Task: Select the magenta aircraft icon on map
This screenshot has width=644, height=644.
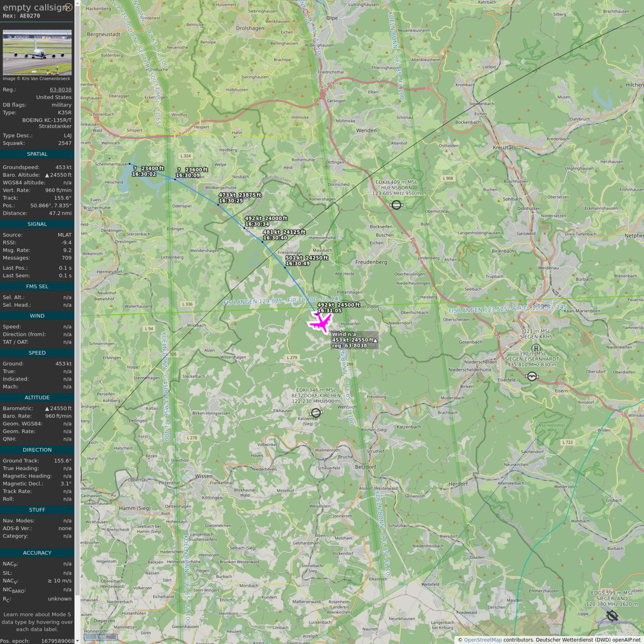Action: [x=320, y=322]
